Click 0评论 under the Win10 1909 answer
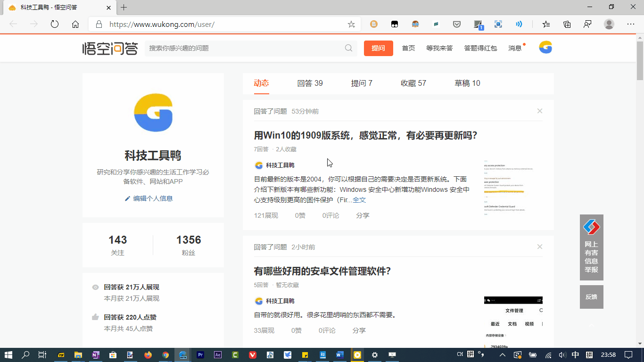644x362 pixels. [x=331, y=215]
